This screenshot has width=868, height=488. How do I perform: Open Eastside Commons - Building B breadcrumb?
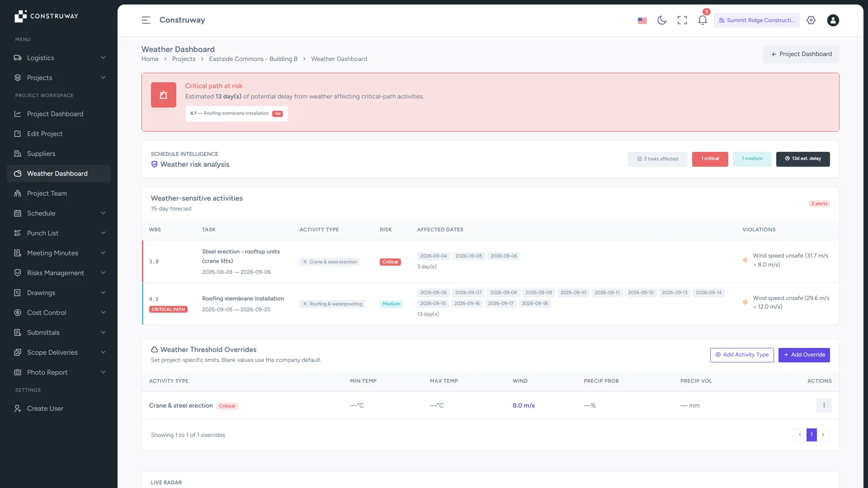pyautogui.click(x=253, y=59)
